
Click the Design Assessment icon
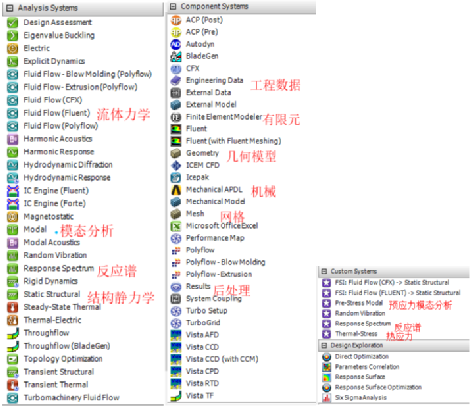pyautogui.click(x=13, y=23)
